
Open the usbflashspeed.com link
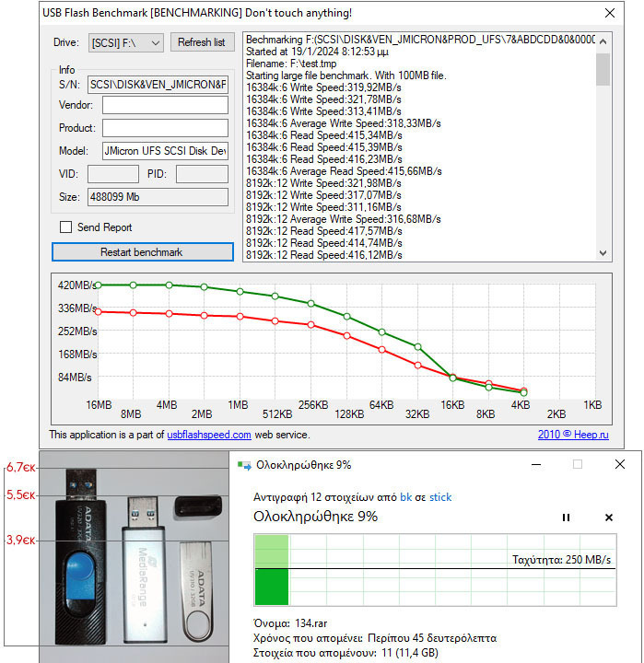208,435
